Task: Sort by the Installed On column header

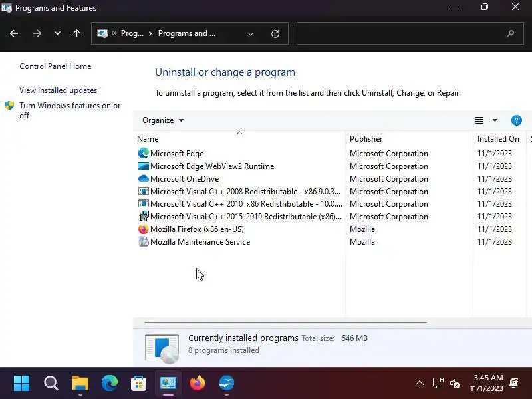Action: [x=498, y=139]
